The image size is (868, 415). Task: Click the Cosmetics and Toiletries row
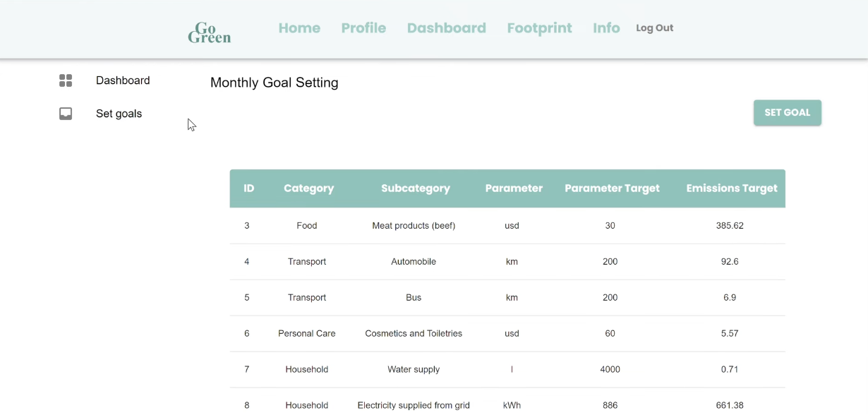[x=414, y=334]
